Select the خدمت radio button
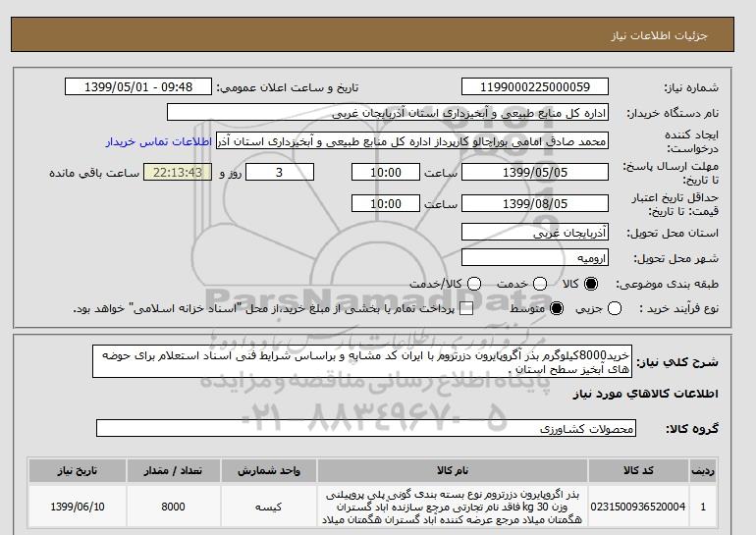This screenshot has width=756, height=535. [x=540, y=284]
